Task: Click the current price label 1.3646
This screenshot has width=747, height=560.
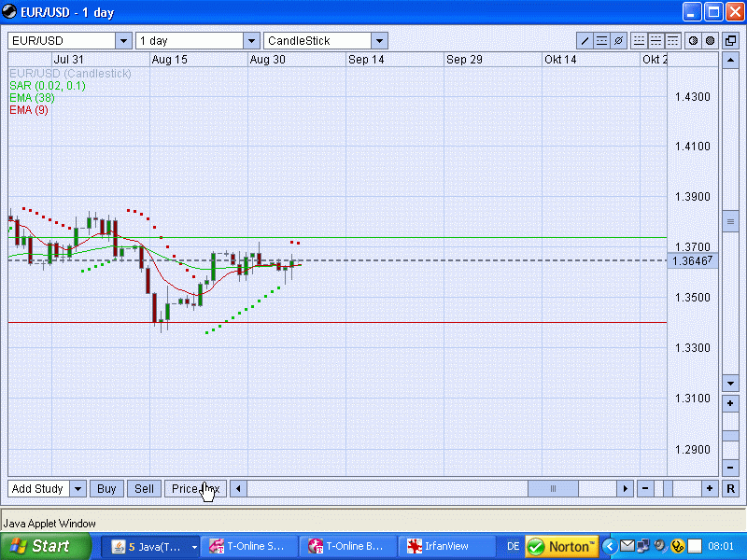Action: pos(692,261)
